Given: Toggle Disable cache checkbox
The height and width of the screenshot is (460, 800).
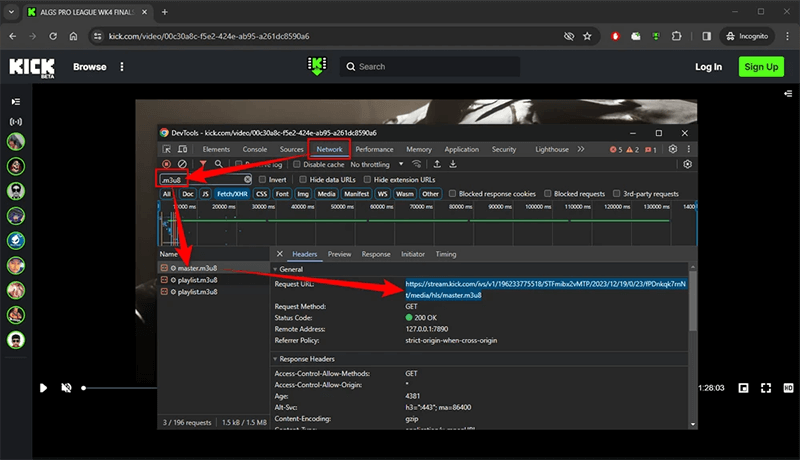Looking at the screenshot, I should (x=296, y=164).
